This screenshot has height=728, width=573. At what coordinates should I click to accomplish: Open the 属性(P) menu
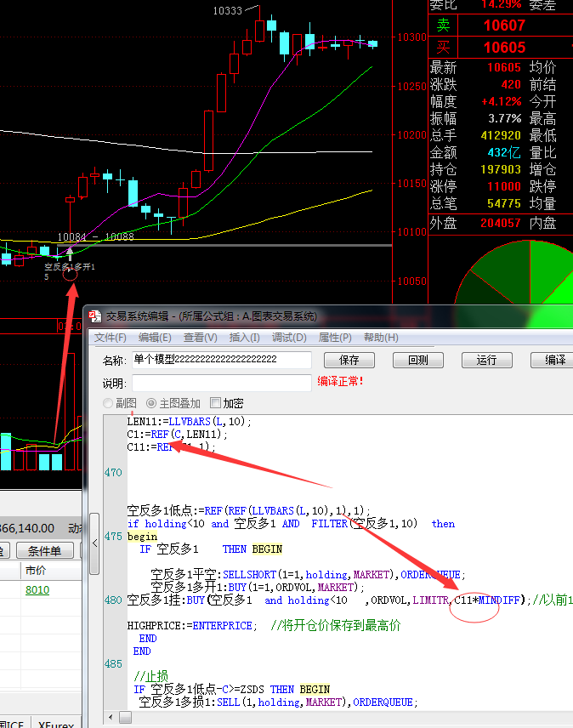coord(335,338)
